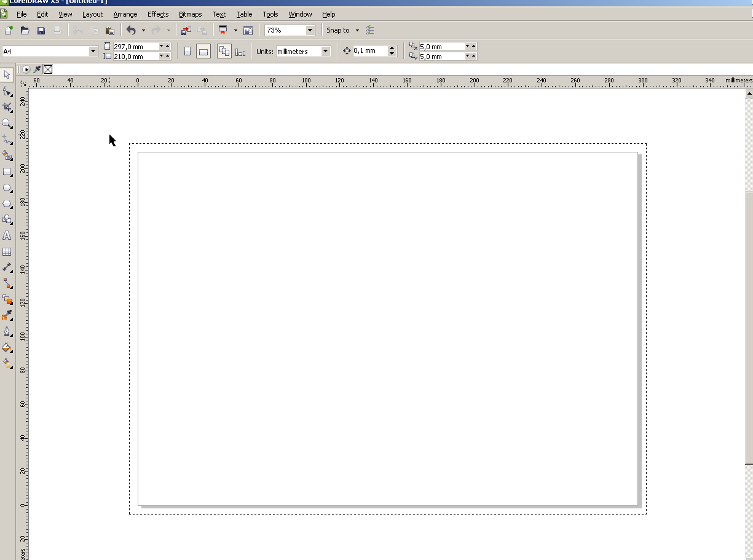
Task: Select the Blend interactive tool
Action: click(x=7, y=299)
